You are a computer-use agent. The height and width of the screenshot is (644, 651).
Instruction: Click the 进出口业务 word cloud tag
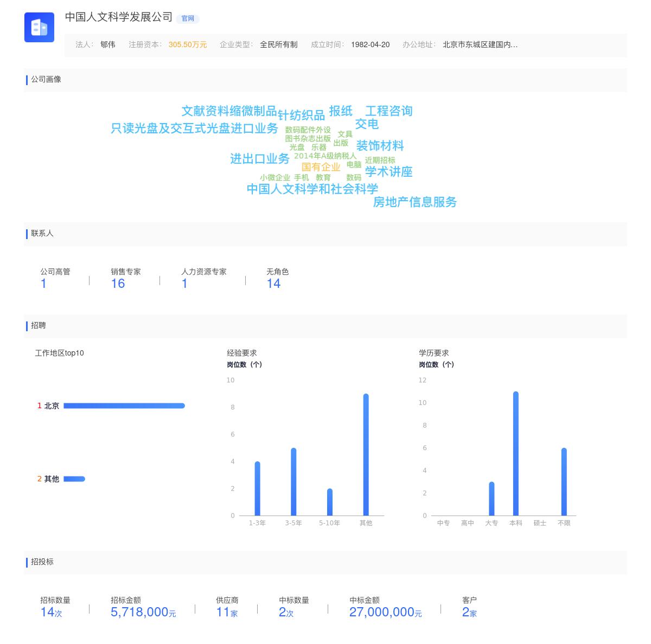point(261,159)
